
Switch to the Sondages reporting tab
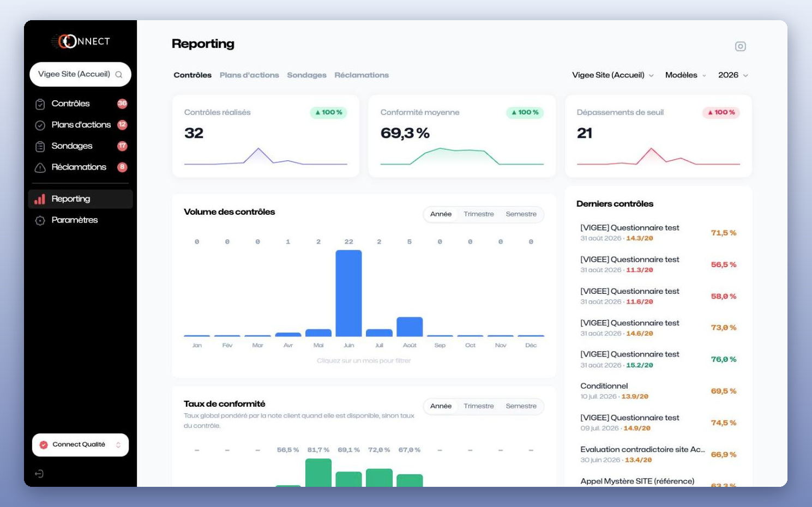(306, 75)
